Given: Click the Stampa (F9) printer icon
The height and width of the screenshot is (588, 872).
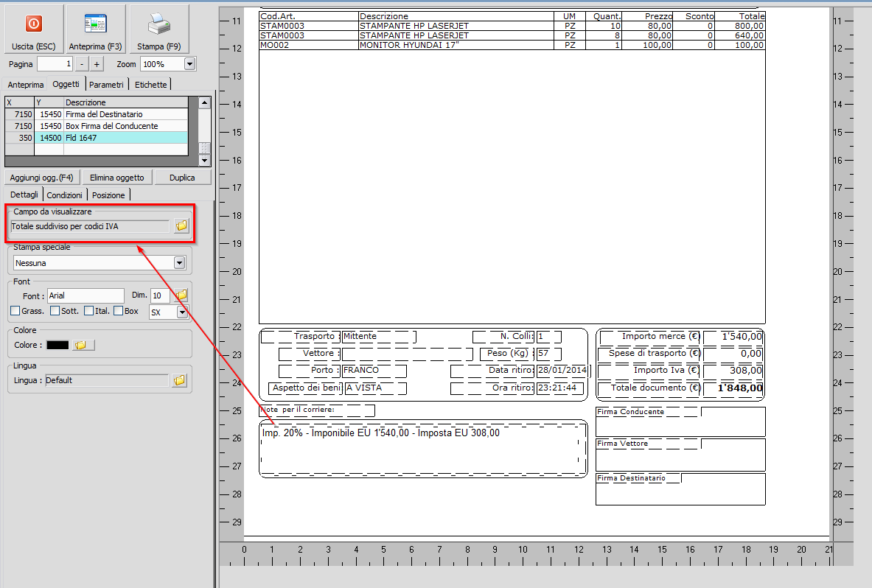Looking at the screenshot, I should pyautogui.click(x=159, y=24).
